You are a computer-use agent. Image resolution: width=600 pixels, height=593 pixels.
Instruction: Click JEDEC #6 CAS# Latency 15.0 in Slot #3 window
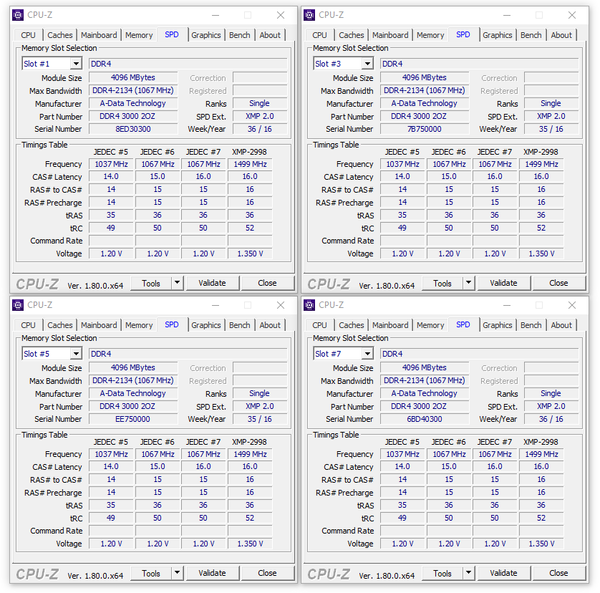click(449, 176)
